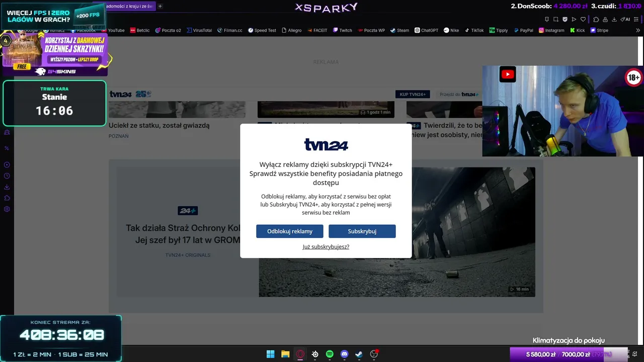
Task: Open the Poczta o2 bookmark
Action: 168,30
